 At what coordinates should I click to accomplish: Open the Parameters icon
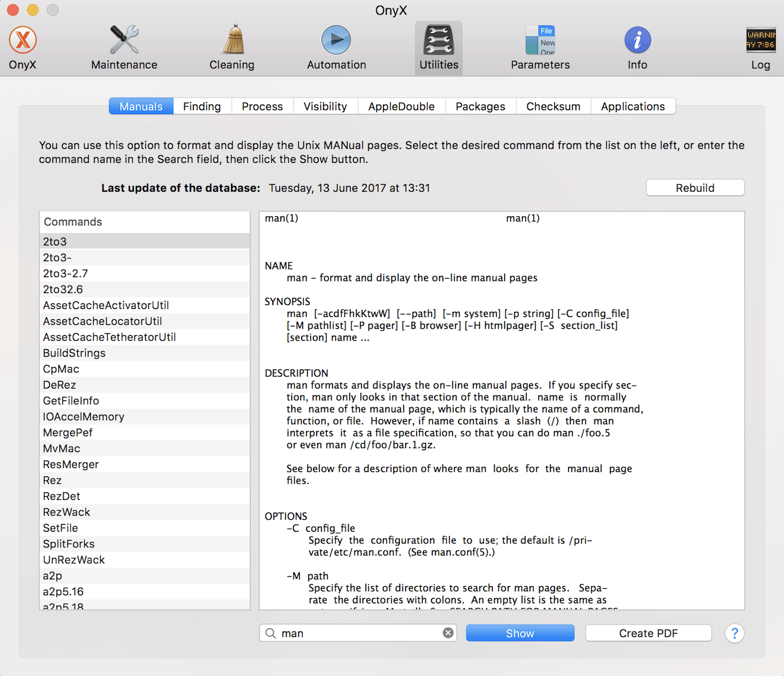540,40
